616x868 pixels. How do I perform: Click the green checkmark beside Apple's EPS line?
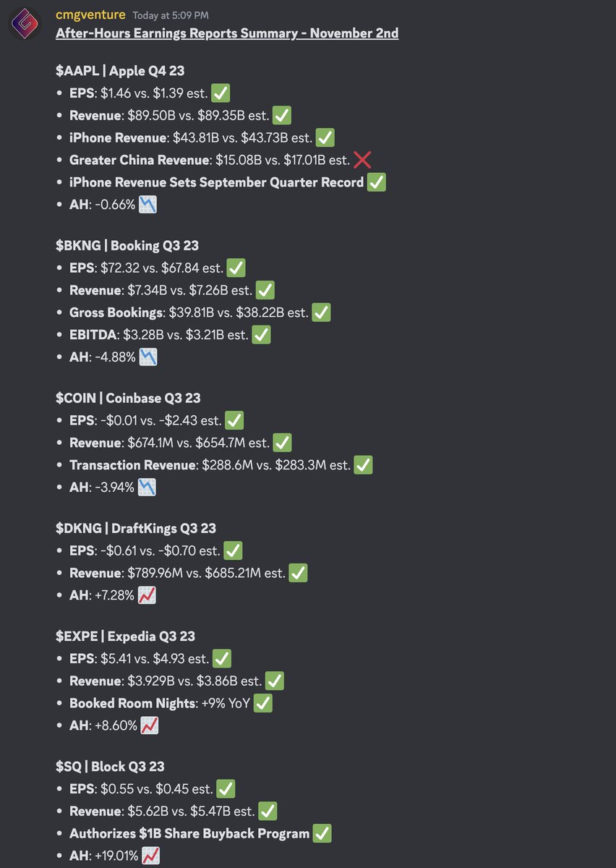221,93
